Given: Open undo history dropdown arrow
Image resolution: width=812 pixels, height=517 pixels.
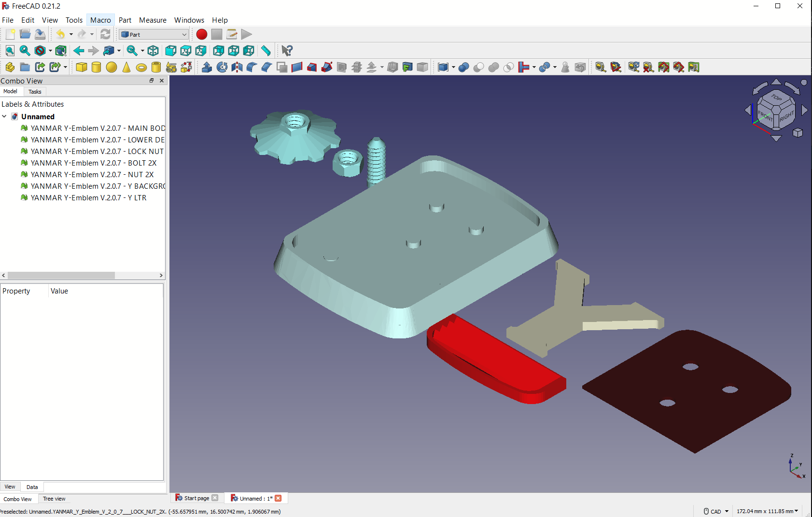Looking at the screenshot, I should coord(71,34).
